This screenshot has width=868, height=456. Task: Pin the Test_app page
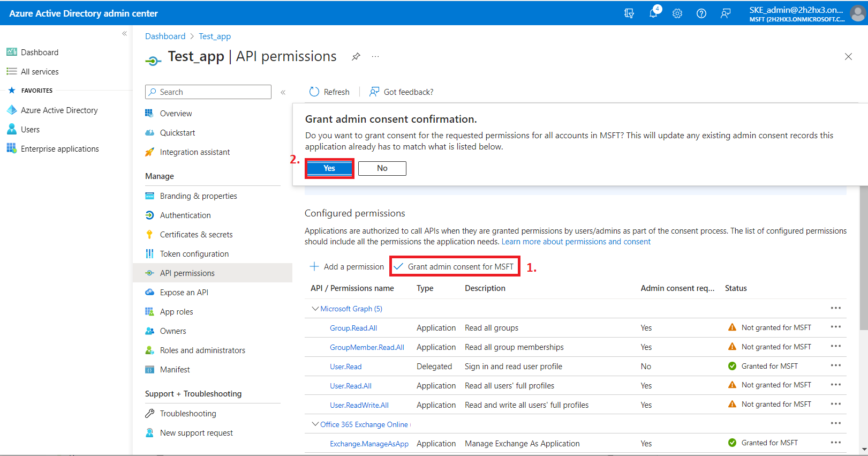356,57
